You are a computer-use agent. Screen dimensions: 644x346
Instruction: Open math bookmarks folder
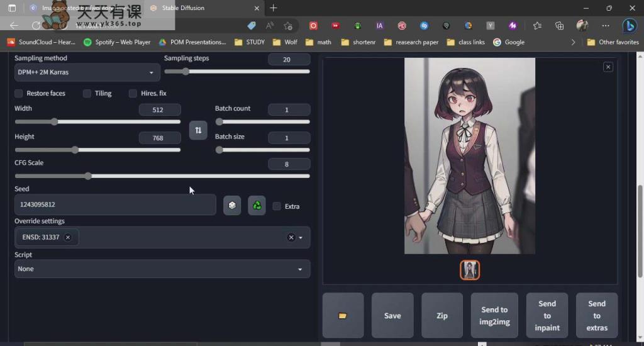pyautogui.click(x=318, y=42)
